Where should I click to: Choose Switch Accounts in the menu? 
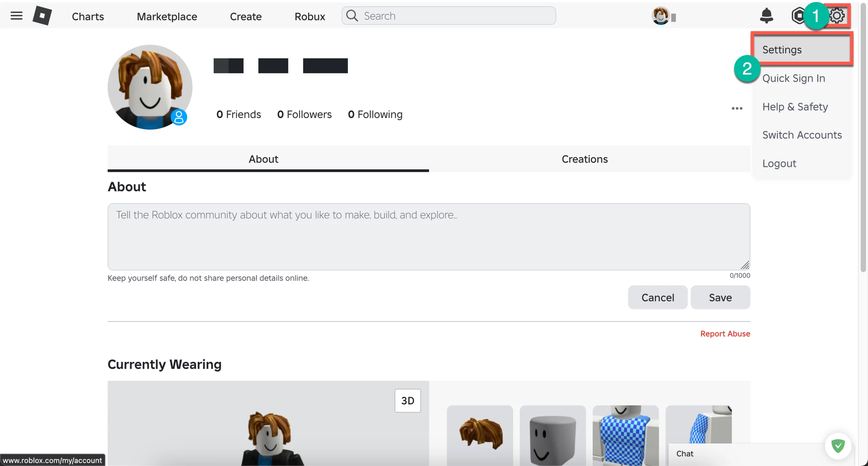(x=802, y=135)
